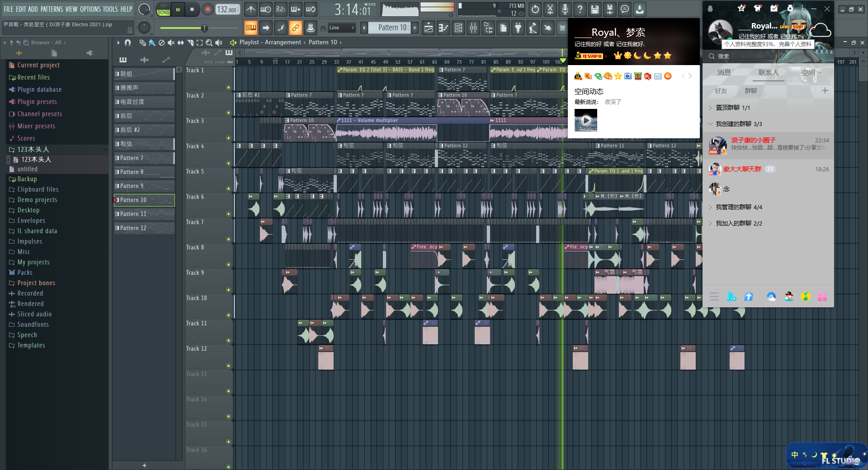Open the channel rack icon
This screenshot has height=470, width=868.
tap(458, 28)
